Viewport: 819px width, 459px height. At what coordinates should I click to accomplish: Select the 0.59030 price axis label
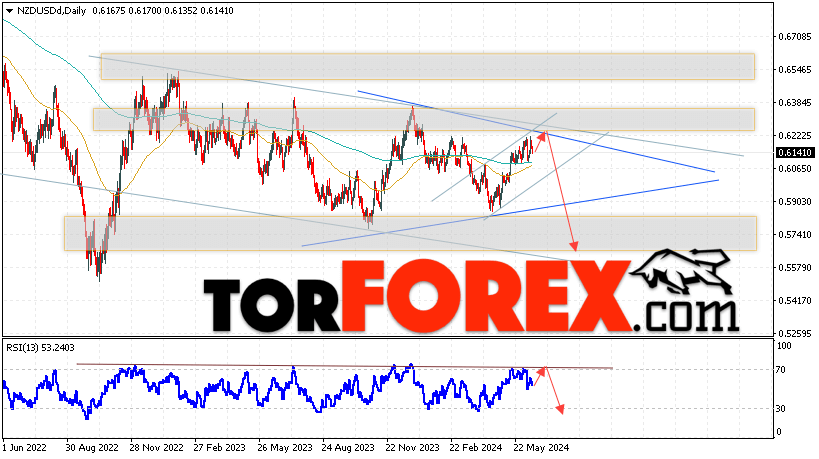click(795, 202)
